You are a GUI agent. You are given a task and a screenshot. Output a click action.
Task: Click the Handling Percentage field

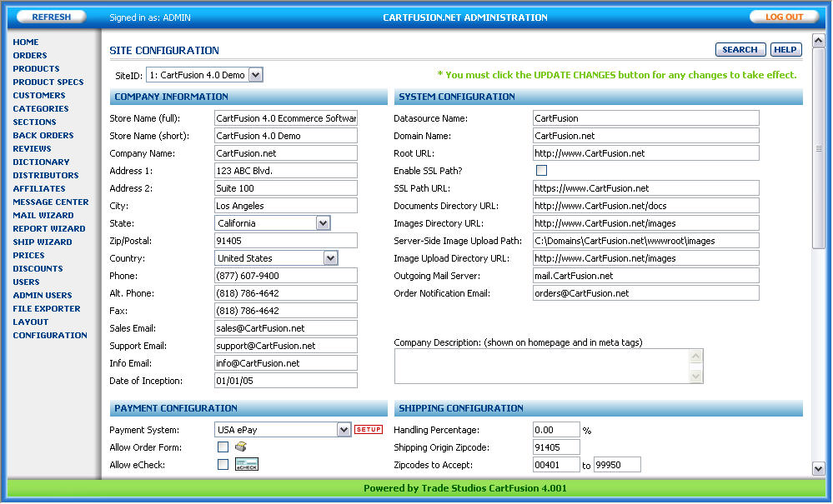(556, 429)
